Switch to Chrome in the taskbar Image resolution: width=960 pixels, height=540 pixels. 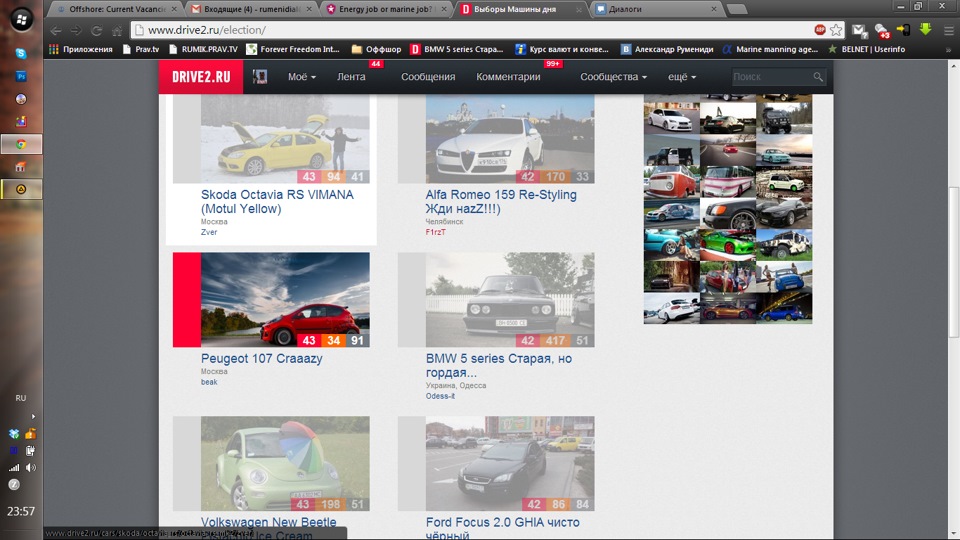click(x=21, y=144)
